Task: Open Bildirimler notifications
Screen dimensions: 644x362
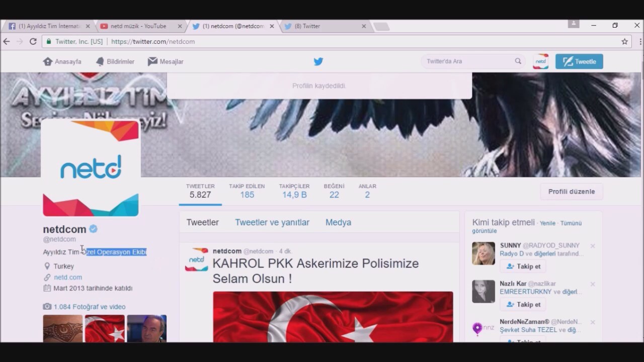Action: 115,61
